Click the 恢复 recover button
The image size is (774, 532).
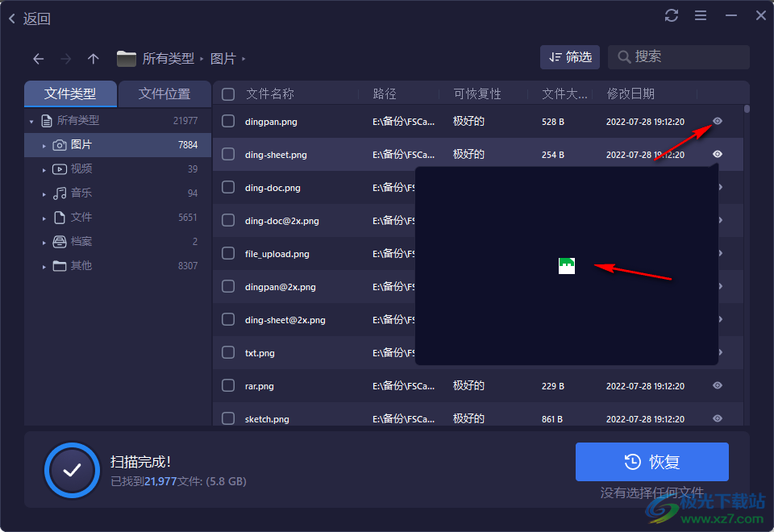coord(651,461)
